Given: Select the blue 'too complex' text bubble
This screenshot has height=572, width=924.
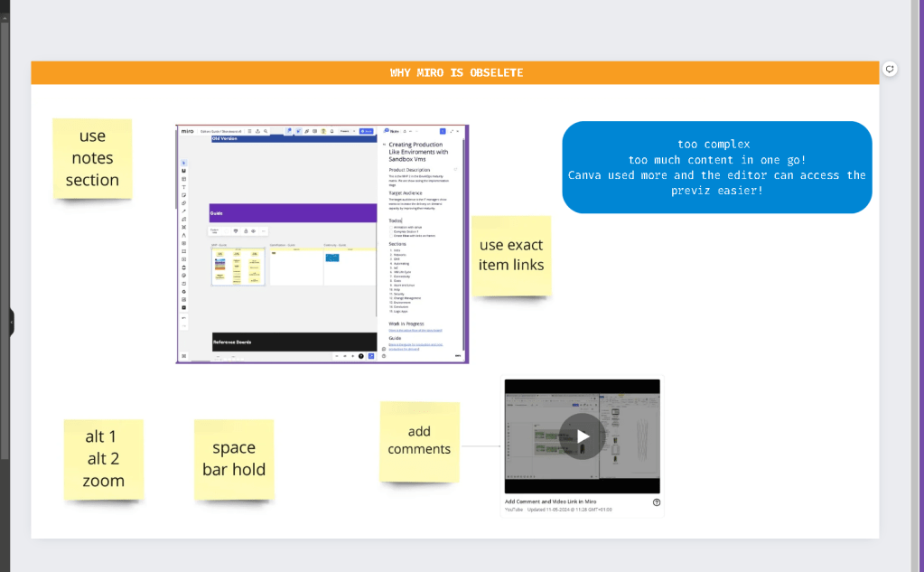Looking at the screenshot, I should tap(716, 167).
